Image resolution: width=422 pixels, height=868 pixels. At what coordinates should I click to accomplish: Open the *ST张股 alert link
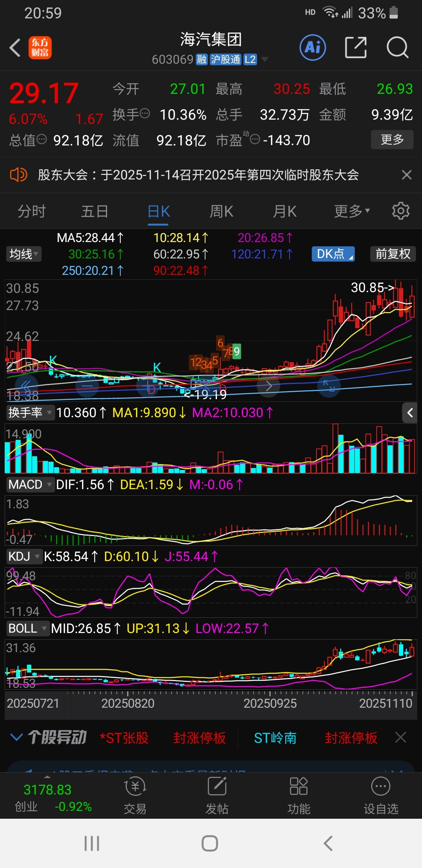click(x=124, y=738)
